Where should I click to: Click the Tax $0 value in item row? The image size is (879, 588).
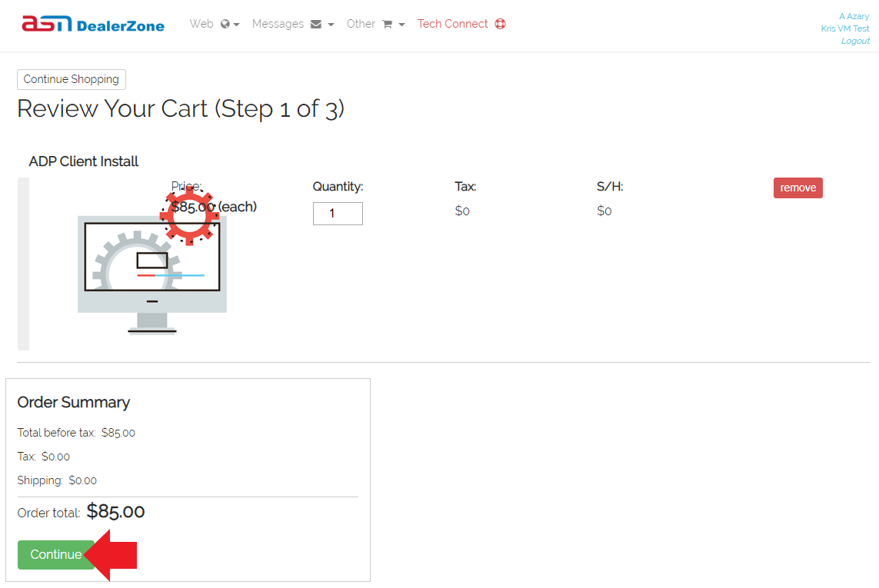(x=462, y=211)
